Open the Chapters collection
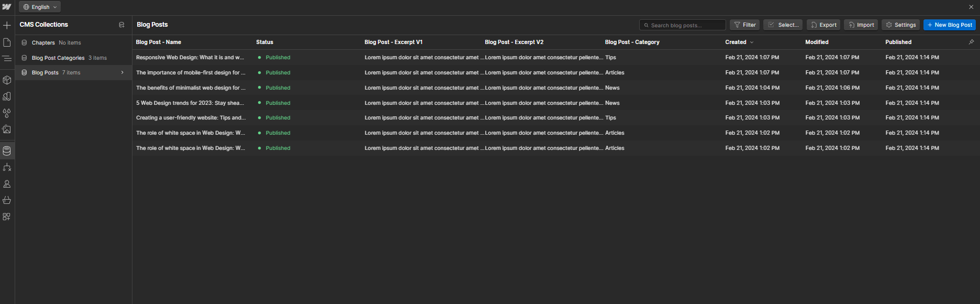The image size is (980, 304). tap(73, 42)
